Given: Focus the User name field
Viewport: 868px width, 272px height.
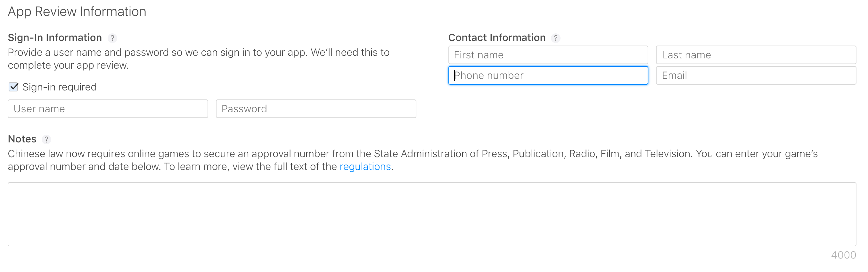Looking at the screenshot, I should 108,109.
